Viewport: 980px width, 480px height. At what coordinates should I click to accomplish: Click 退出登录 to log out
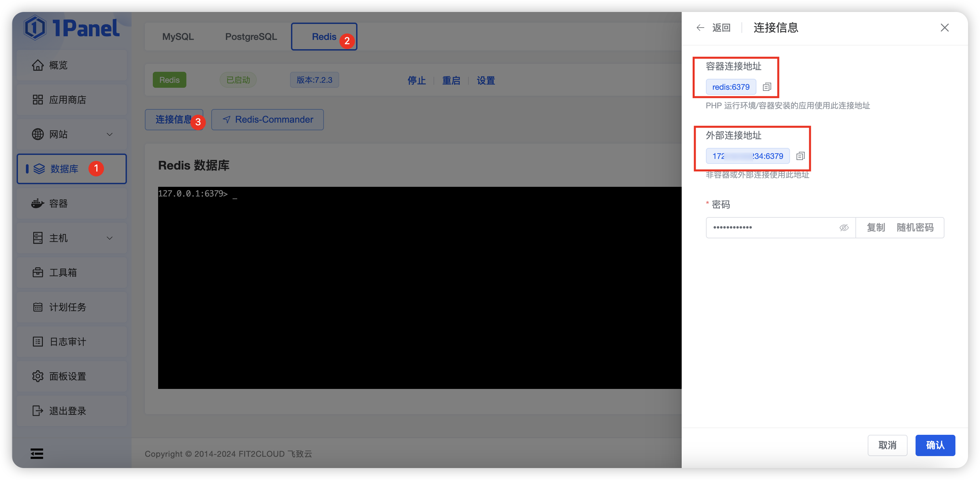pos(72,411)
